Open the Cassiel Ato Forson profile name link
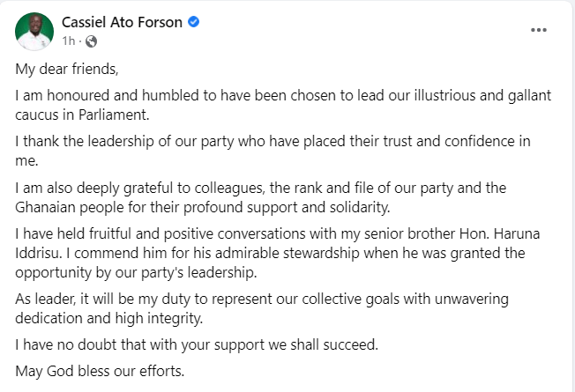 point(122,22)
